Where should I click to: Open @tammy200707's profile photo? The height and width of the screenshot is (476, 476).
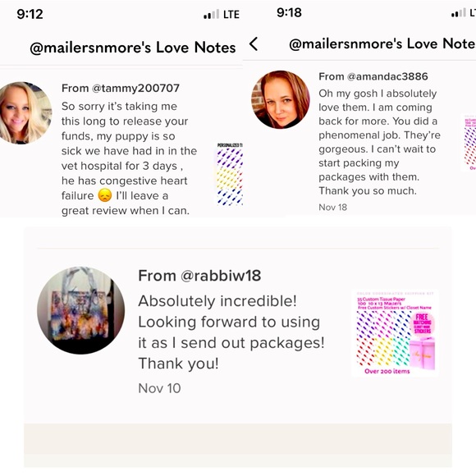pos(23,112)
